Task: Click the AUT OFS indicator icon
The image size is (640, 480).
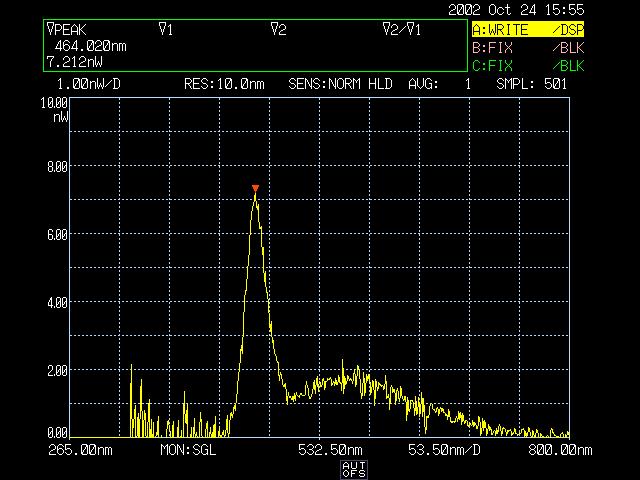Action: [354, 470]
